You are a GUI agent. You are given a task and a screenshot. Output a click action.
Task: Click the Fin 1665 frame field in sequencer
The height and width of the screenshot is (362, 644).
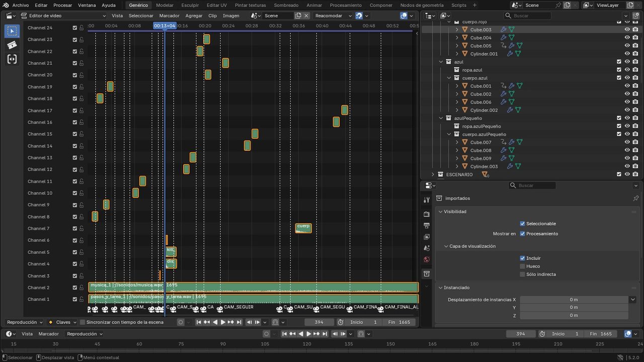coord(399,322)
